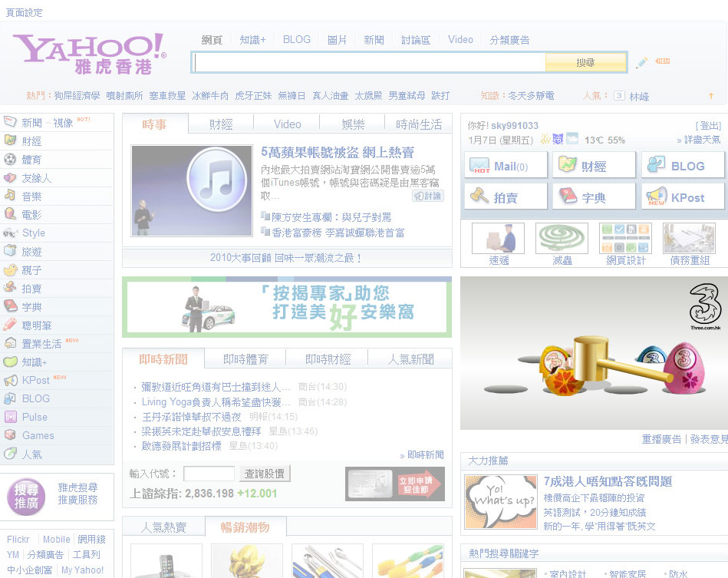Open the KPost button in the user panel
Screen dimensions: 728x578
tap(683, 197)
